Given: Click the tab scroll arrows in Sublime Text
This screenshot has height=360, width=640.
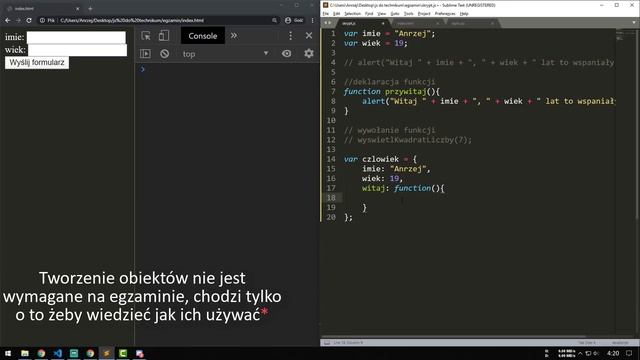Looking at the screenshot, I should 327,23.
